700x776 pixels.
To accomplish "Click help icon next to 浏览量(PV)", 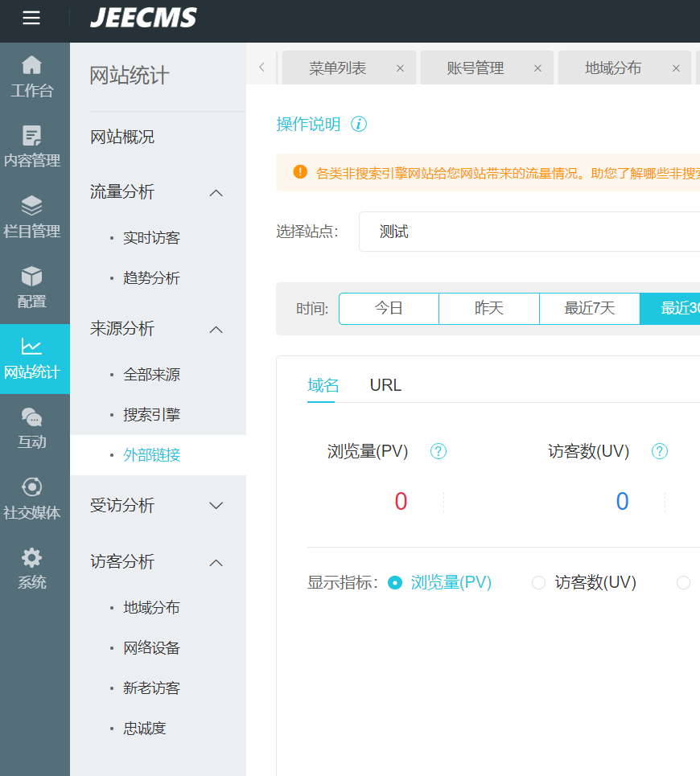I will (x=439, y=452).
